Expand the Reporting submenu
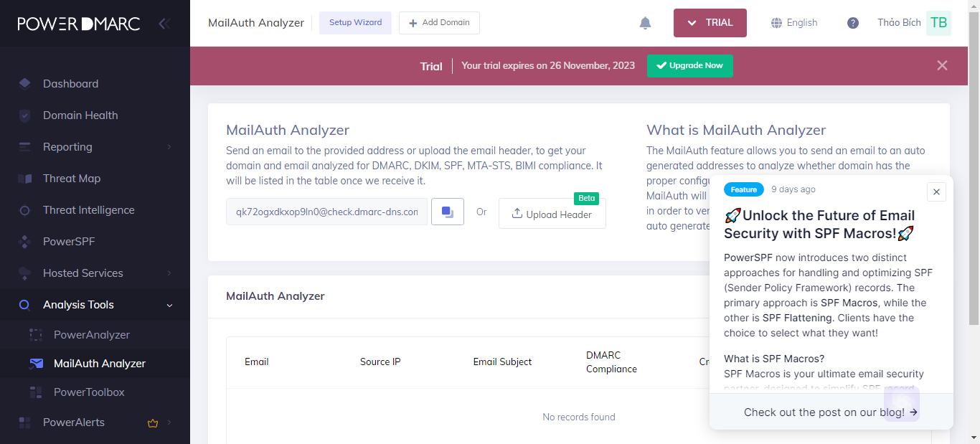 point(169,147)
